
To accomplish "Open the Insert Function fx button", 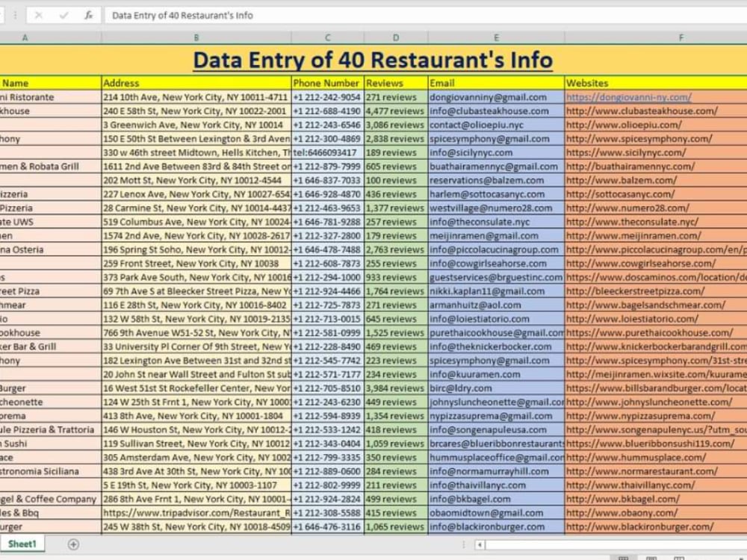I will click(89, 15).
